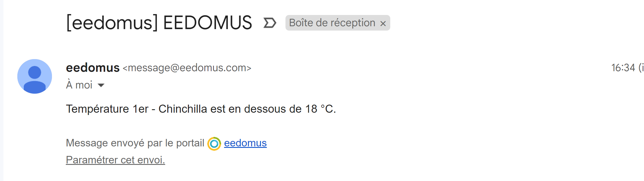The image size is (644, 181).
Task: Click the word portail in the footer
Action: 190,143
